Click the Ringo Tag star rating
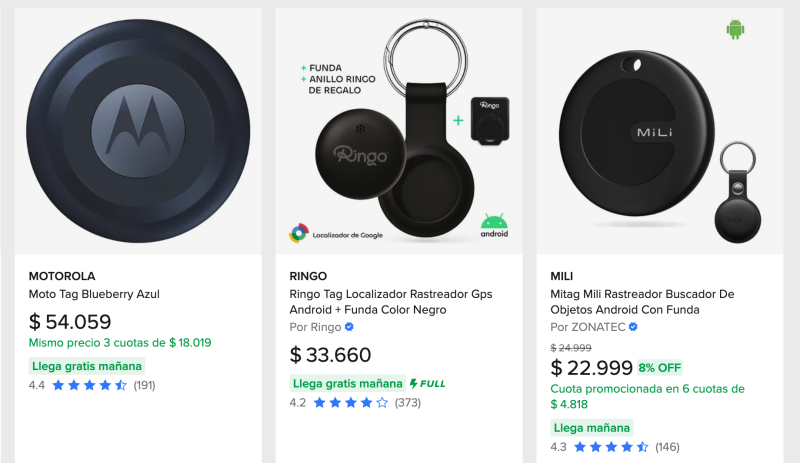Screen dimensions: 800x463 tap(351, 403)
